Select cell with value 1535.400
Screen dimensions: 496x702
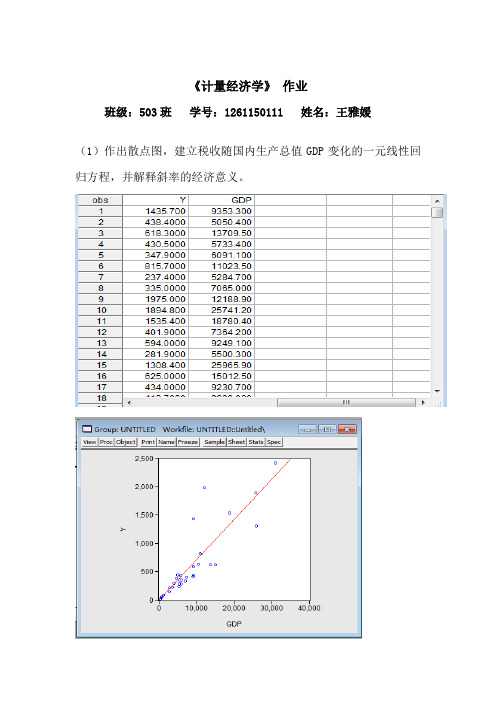tap(155, 321)
